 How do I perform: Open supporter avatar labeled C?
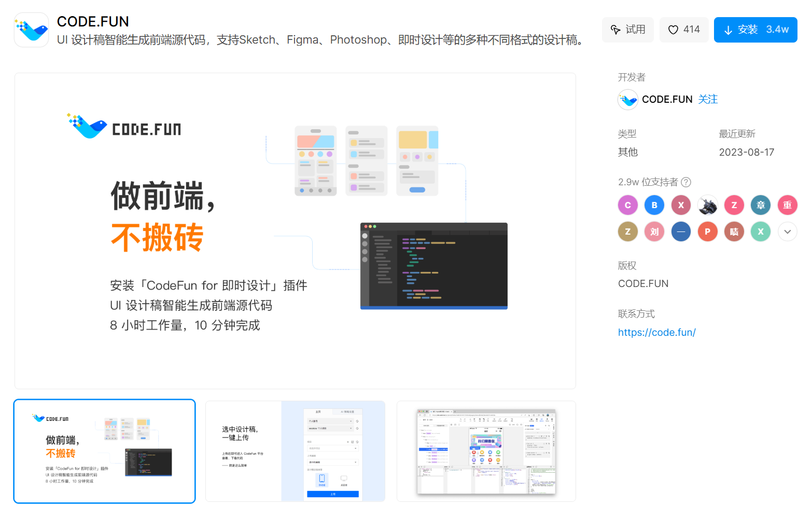click(628, 205)
